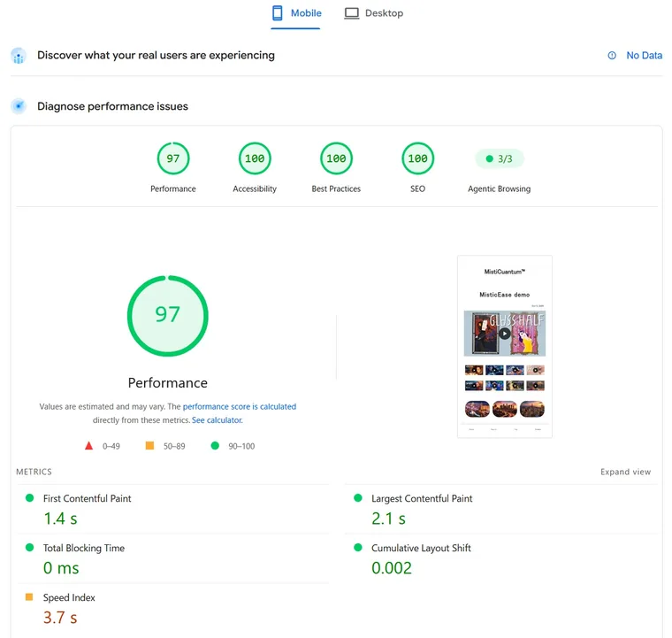Toggle Expand view for metrics

tap(625, 472)
